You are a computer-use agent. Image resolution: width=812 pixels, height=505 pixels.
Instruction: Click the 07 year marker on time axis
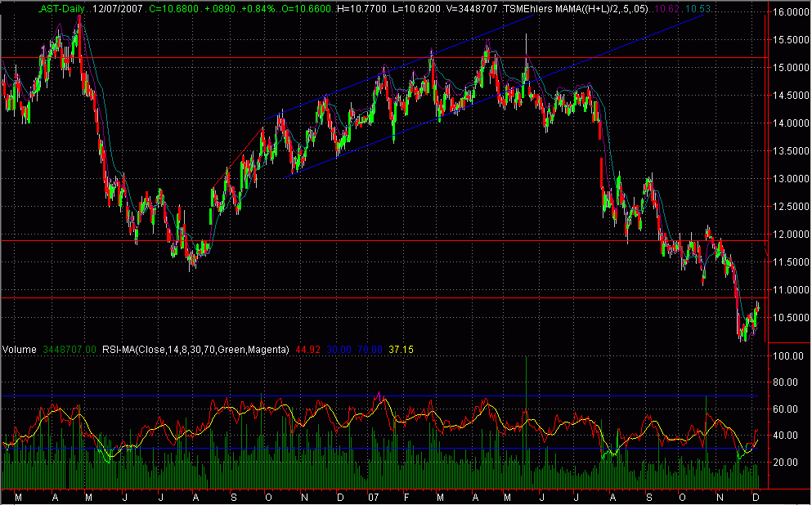tap(373, 497)
